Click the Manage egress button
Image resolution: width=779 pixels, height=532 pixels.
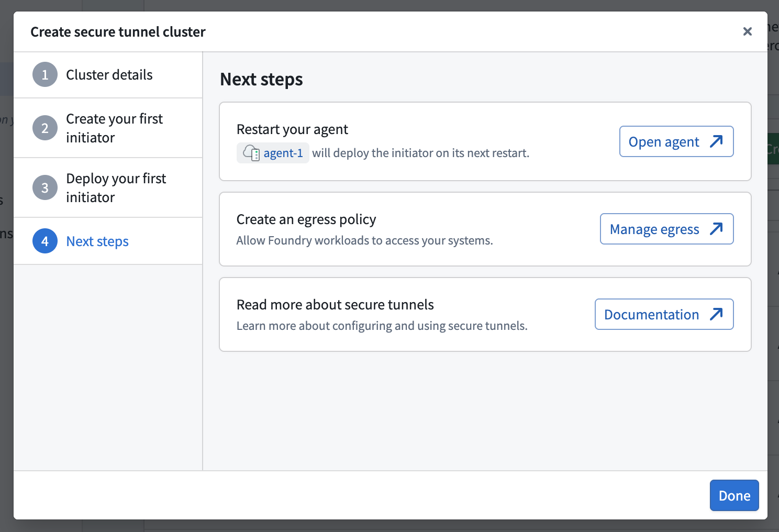tap(666, 229)
